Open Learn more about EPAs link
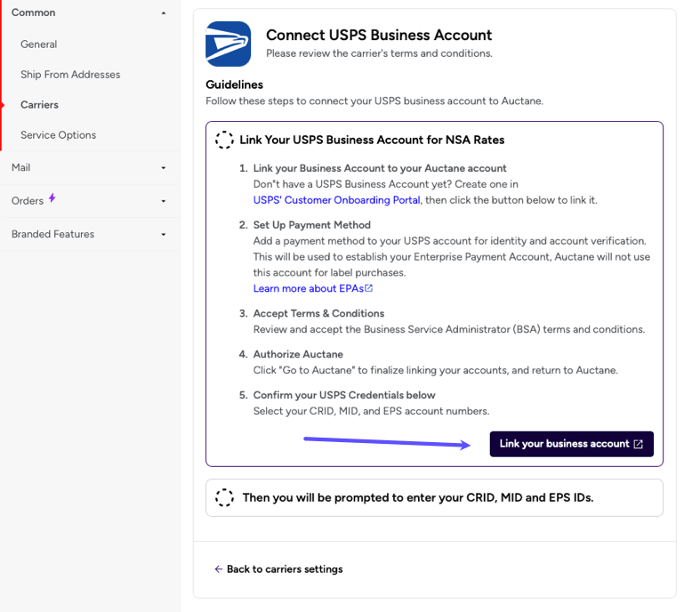Viewport: 700px width, 612px height. pyautogui.click(x=309, y=288)
